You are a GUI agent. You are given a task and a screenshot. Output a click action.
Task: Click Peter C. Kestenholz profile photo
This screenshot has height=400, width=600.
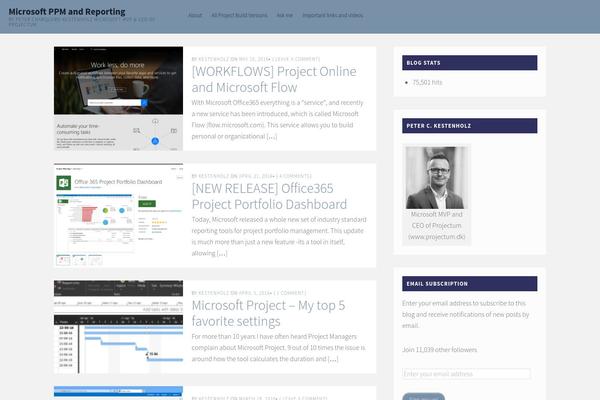pyautogui.click(x=436, y=178)
